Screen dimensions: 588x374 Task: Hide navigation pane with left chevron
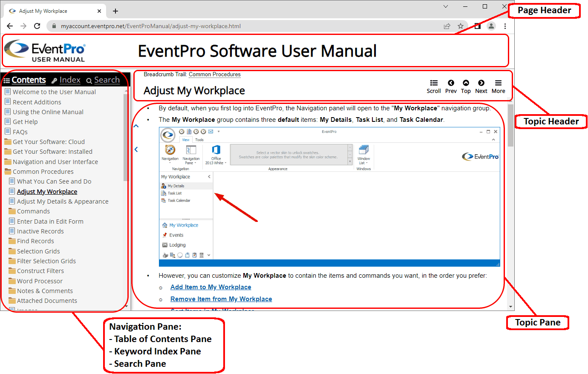coord(136,150)
